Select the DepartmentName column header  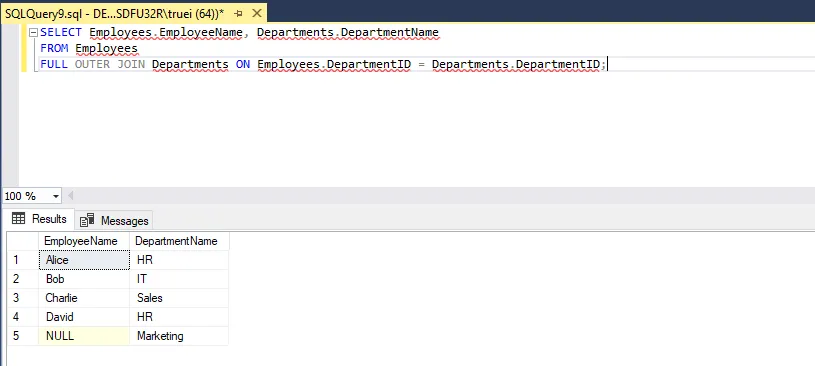pos(179,241)
